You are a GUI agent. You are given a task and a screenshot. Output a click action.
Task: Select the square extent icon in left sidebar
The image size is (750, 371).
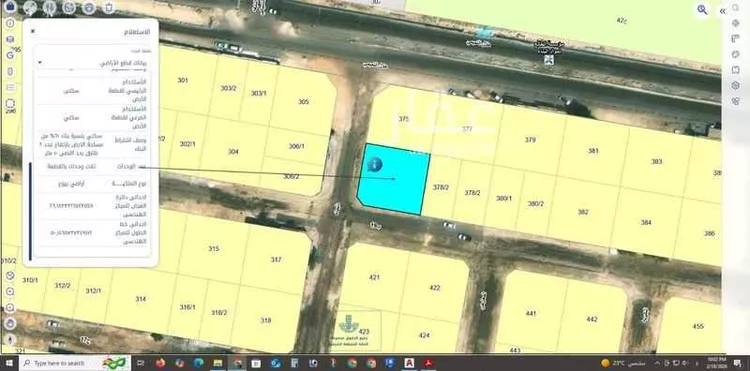tap(10, 103)
